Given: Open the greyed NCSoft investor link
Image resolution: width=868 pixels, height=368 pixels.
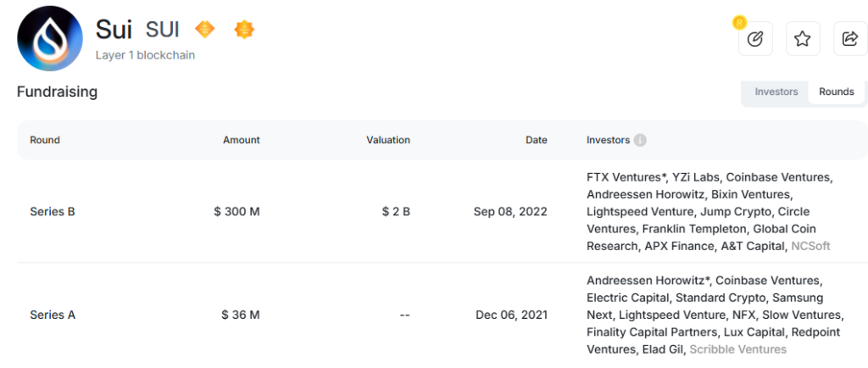Looking at the screenshot, I should point(811,246).
